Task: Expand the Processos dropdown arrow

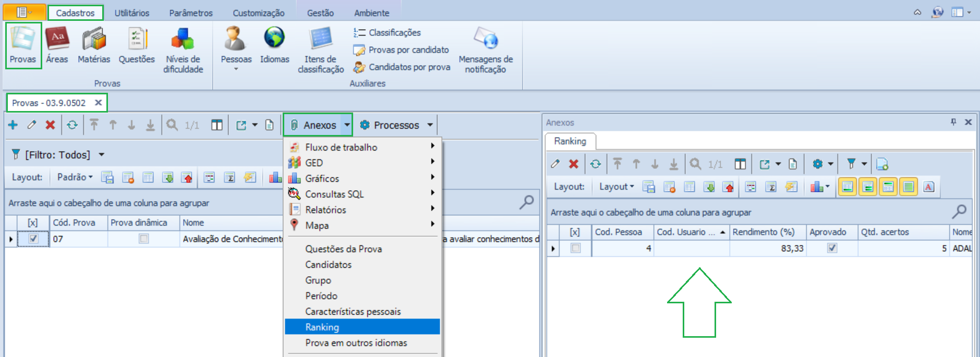Action: click(430, 125)
